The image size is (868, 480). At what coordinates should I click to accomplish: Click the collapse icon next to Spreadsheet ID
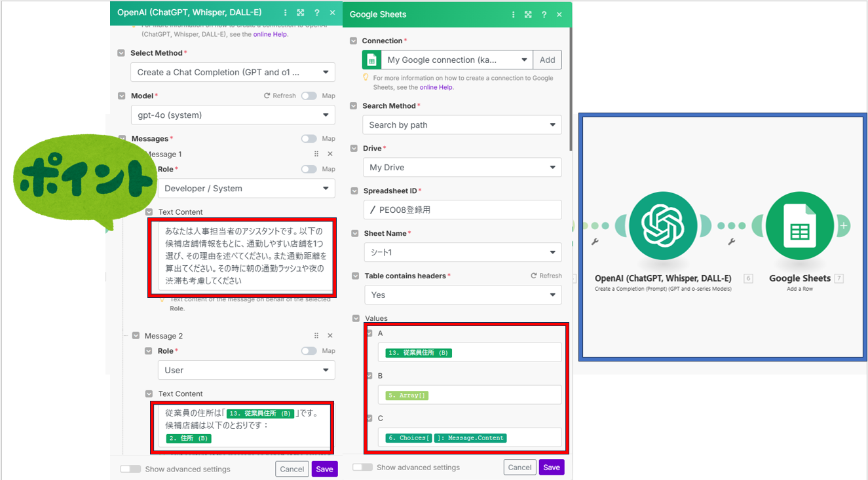tap(354, 191)
